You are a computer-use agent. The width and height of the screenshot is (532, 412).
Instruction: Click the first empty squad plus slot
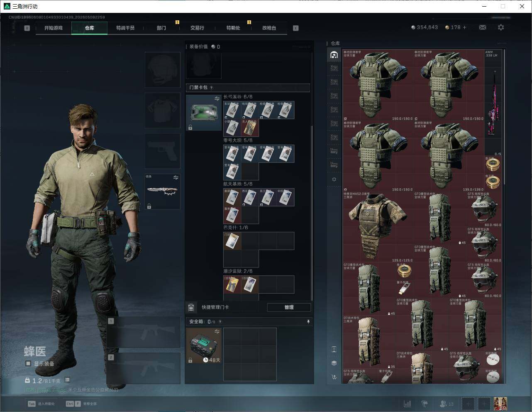click(x=468, y=403)
